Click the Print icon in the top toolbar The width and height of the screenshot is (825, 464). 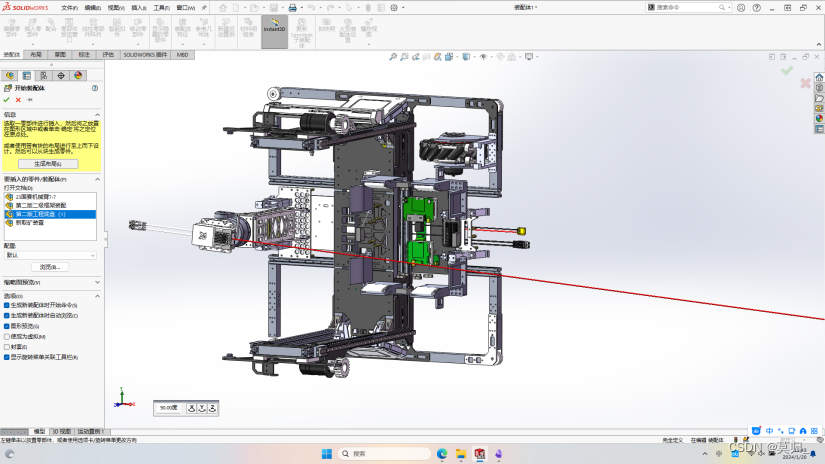293,8
